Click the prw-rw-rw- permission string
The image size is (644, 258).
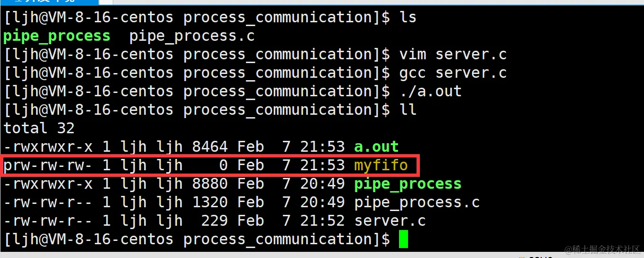48,165
